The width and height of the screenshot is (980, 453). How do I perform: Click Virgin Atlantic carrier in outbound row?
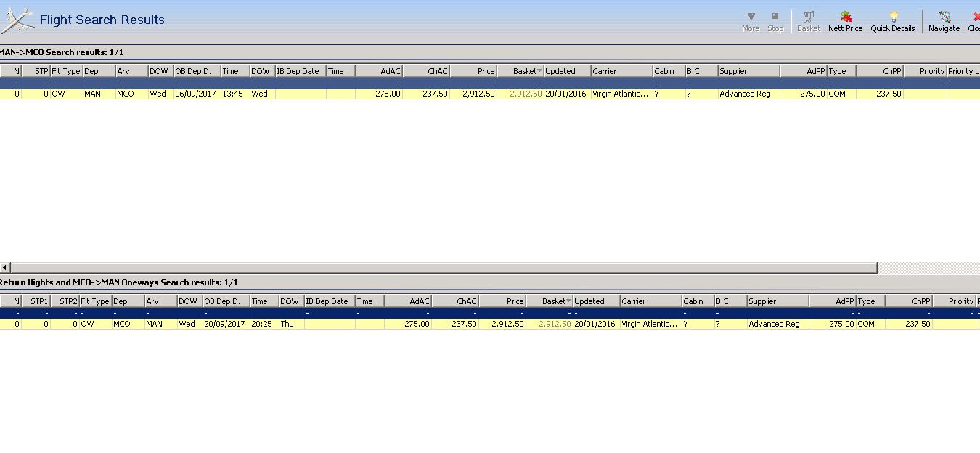(621, 94)
